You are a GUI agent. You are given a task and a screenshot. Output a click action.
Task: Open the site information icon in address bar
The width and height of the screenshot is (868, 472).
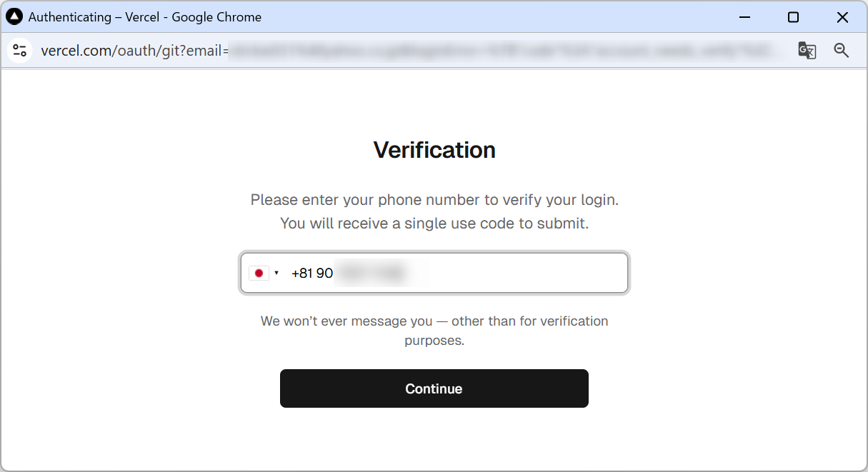20,50
